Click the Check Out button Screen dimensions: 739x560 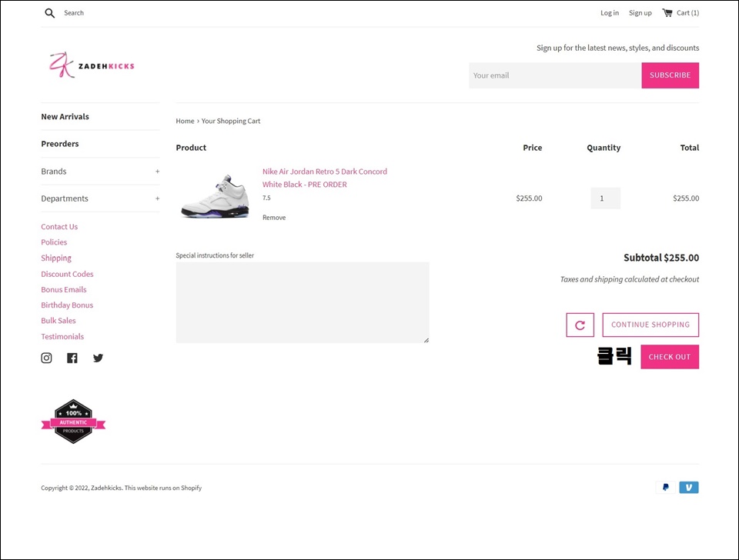[x=669, y=357]
